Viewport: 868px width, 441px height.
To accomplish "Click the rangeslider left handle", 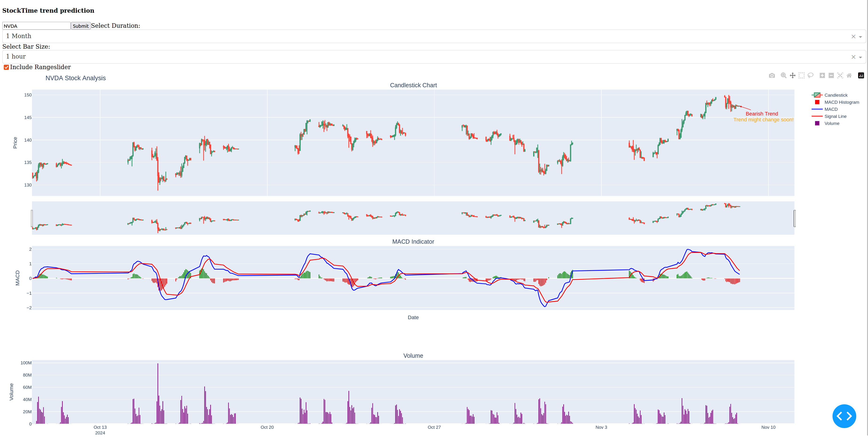I will (x=32, y=219).
